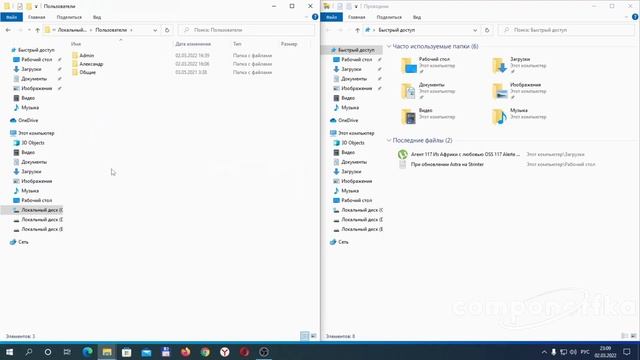Image resolution: width=640 pixels, height=360 pixels.
Task: Click chevron after Пользователи in left address bar
Action: pos(131,30)
